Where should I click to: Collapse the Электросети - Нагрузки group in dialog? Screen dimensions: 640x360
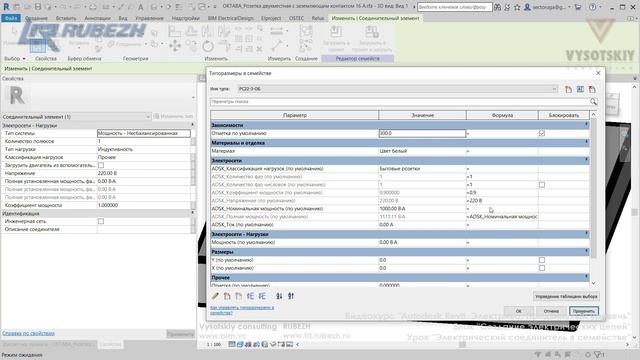coord(587,233)
